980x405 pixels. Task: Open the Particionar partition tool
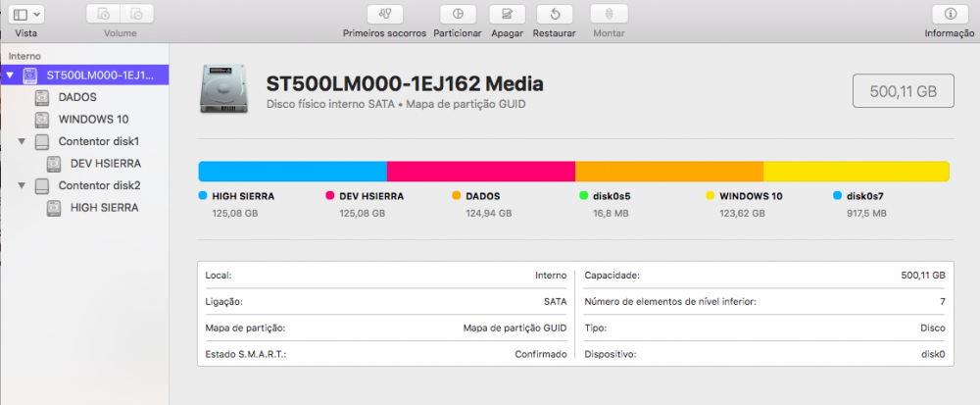click(458, 14)
